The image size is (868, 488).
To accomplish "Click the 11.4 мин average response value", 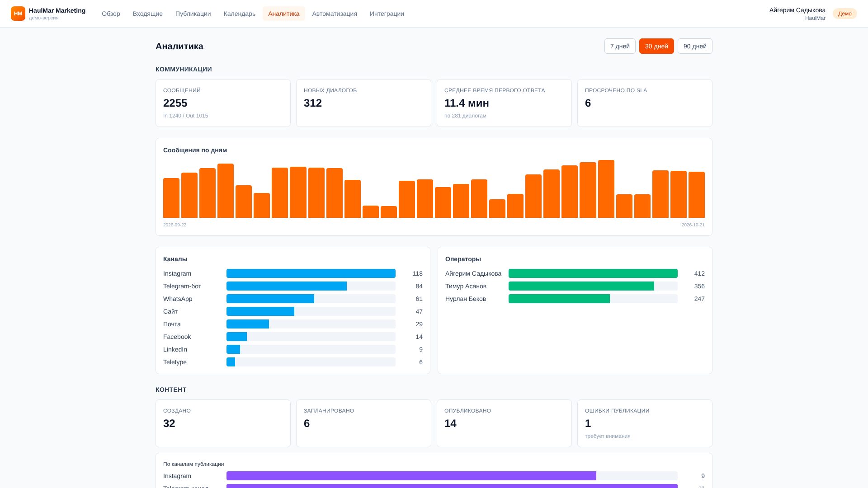I will [x=467, y=103].
